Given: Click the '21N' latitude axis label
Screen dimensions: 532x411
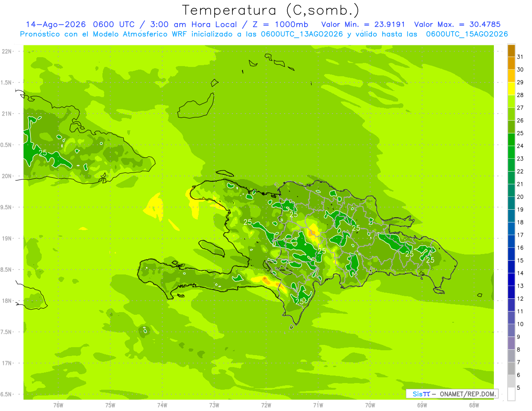Looking at the screenshot, I should 8,114.
